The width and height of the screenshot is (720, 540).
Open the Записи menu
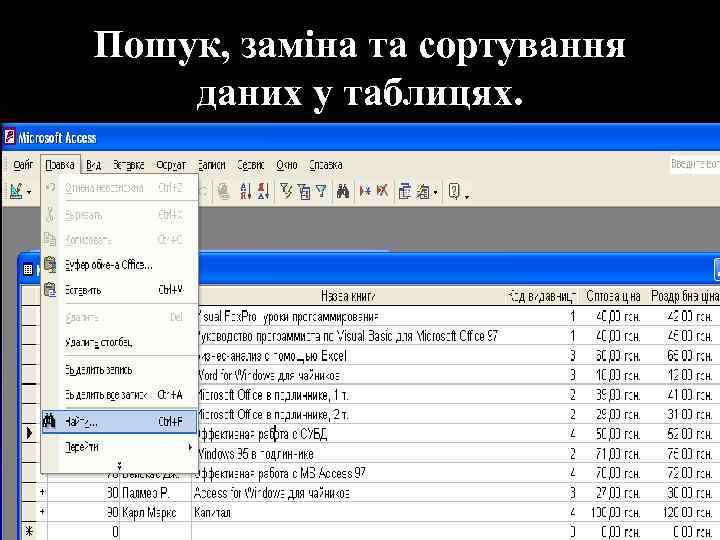[212, 165]
